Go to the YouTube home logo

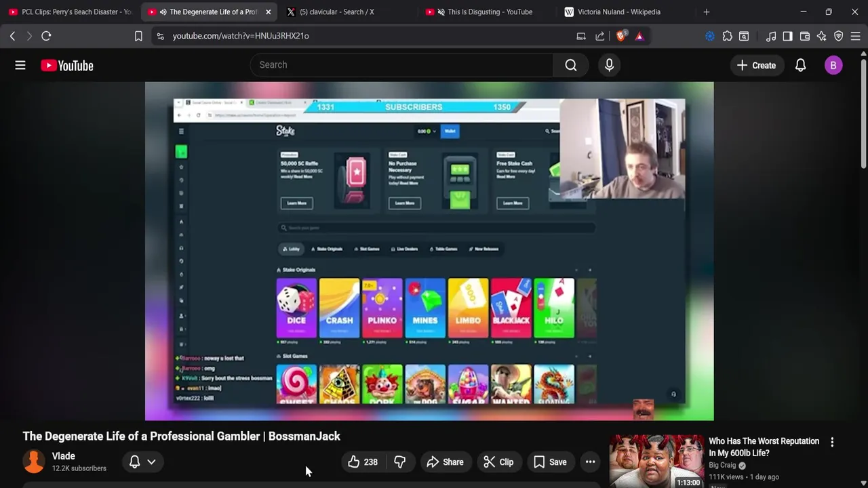(x=66, y=66)
